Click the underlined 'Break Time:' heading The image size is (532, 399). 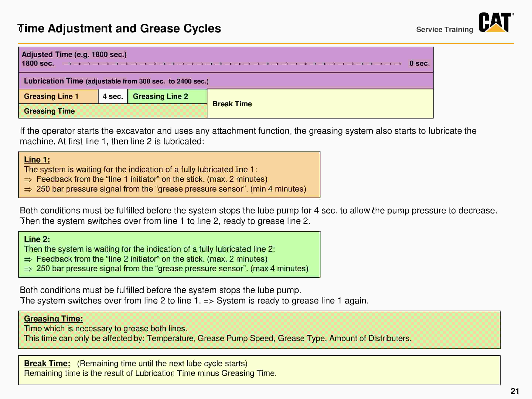(x=47, y=363)
